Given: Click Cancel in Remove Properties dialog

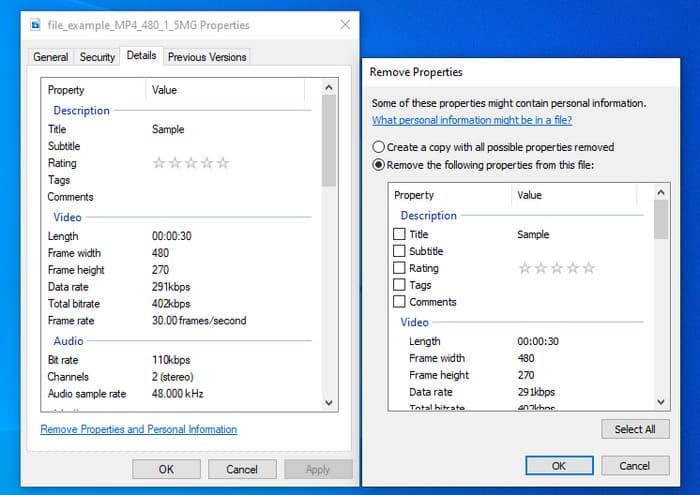Looking at the screenshot, I should click(634, 466).
